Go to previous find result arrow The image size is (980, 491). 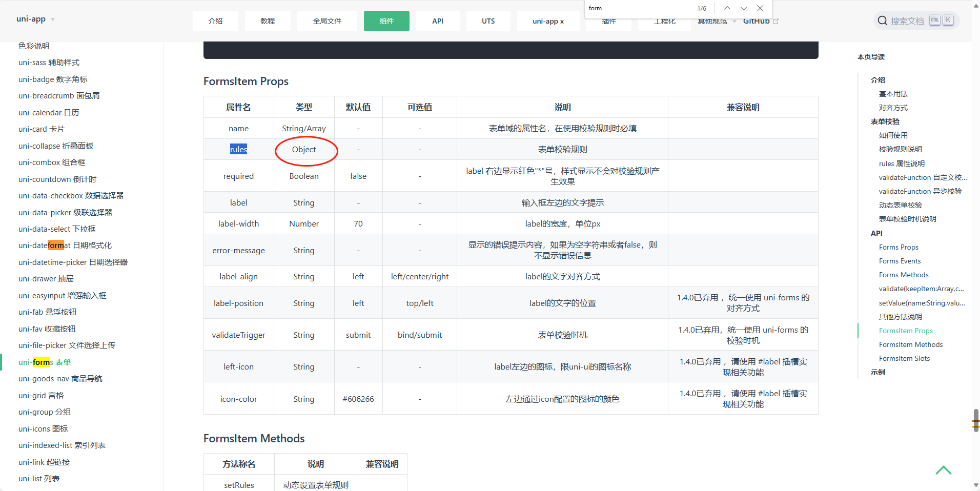click(727, 8)
